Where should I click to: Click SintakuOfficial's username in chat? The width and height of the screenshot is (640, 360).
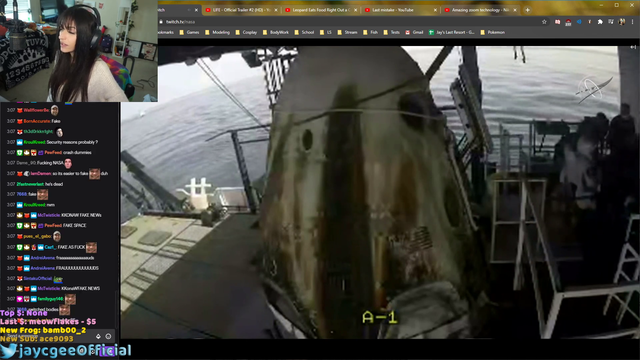(38, 278)
